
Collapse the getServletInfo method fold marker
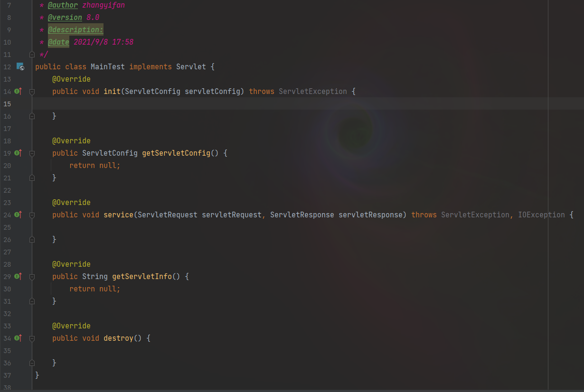32,276
